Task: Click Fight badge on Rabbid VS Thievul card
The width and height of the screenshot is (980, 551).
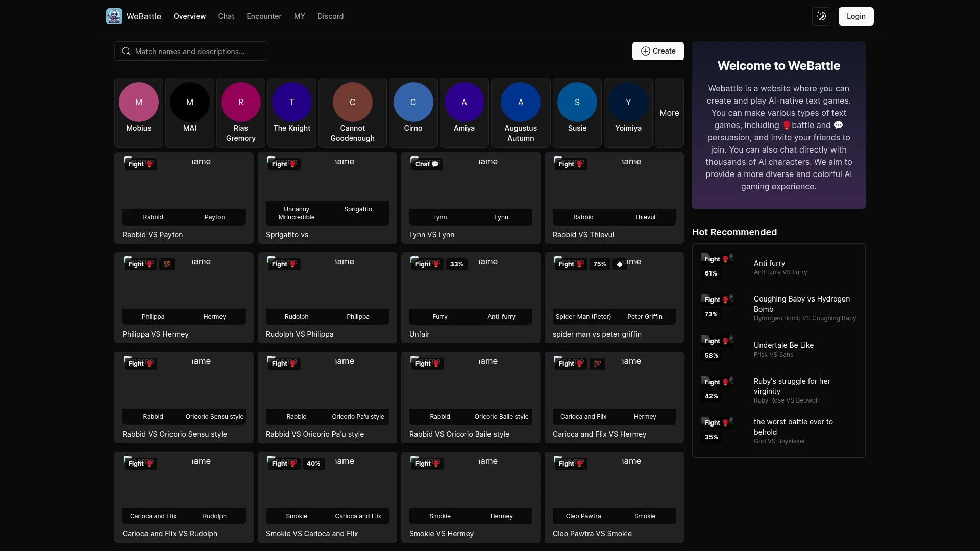Action: (x=571, y=164)
